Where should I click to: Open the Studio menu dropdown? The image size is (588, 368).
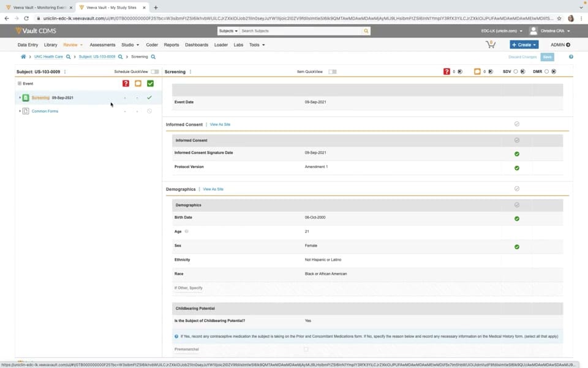pos(130,45)
